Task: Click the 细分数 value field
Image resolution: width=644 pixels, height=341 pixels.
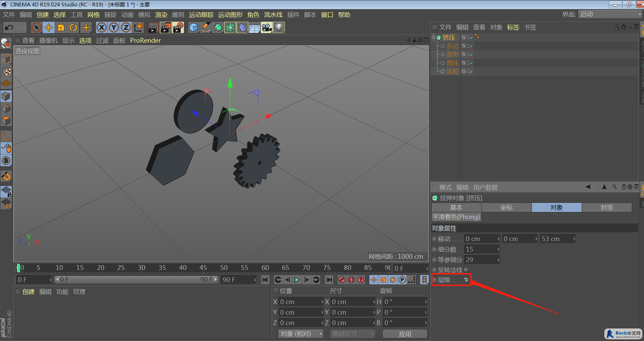Action: [x=482, y=250]
